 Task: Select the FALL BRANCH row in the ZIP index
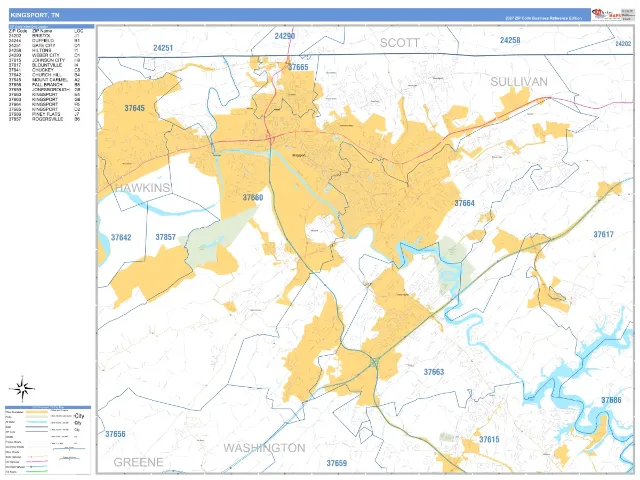tap(44, 85)
